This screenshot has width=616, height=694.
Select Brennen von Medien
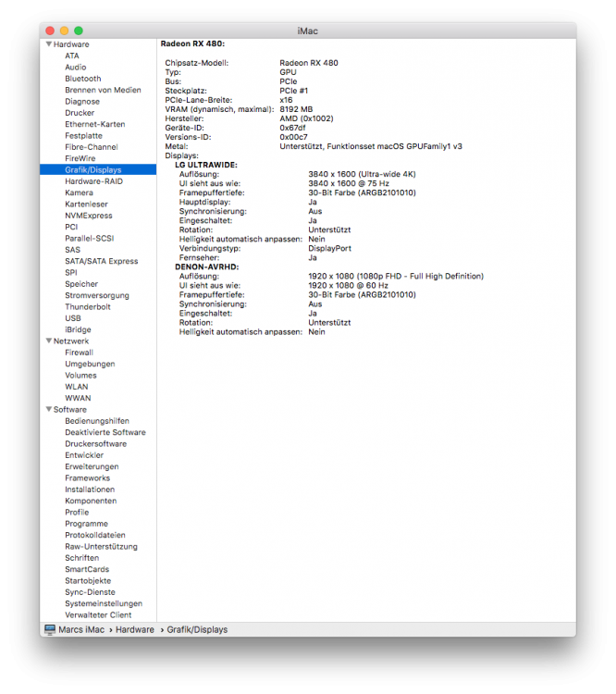pyautogui.click(x=103, y=90)
